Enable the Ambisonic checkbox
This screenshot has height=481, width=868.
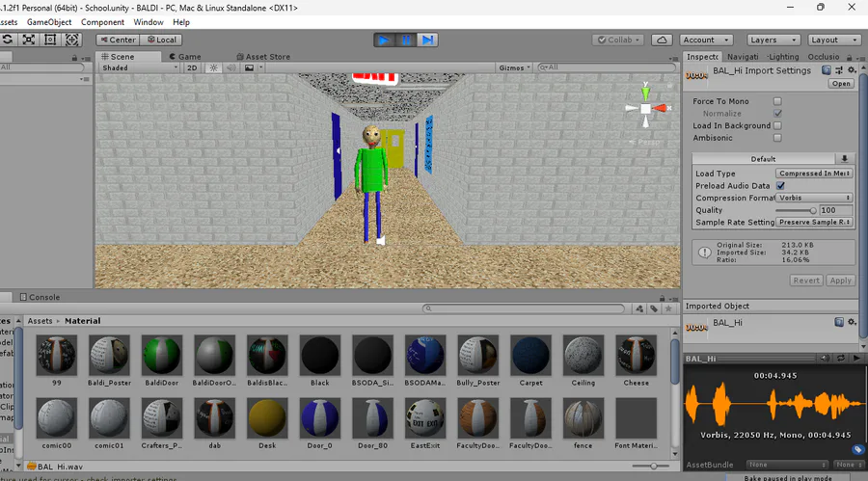point(777,138)
